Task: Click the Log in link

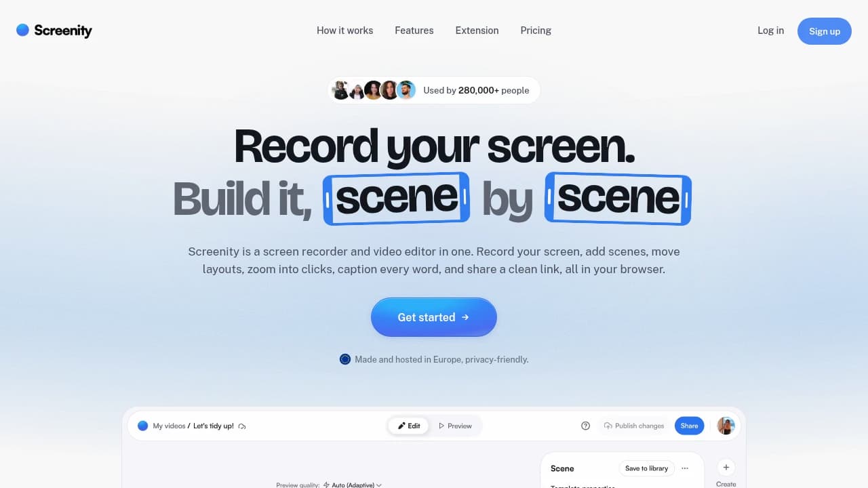Action: (770, 30)
